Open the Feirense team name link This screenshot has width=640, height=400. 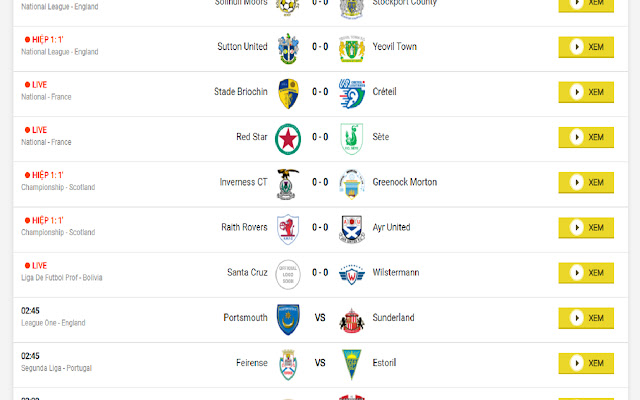point(252,362)
